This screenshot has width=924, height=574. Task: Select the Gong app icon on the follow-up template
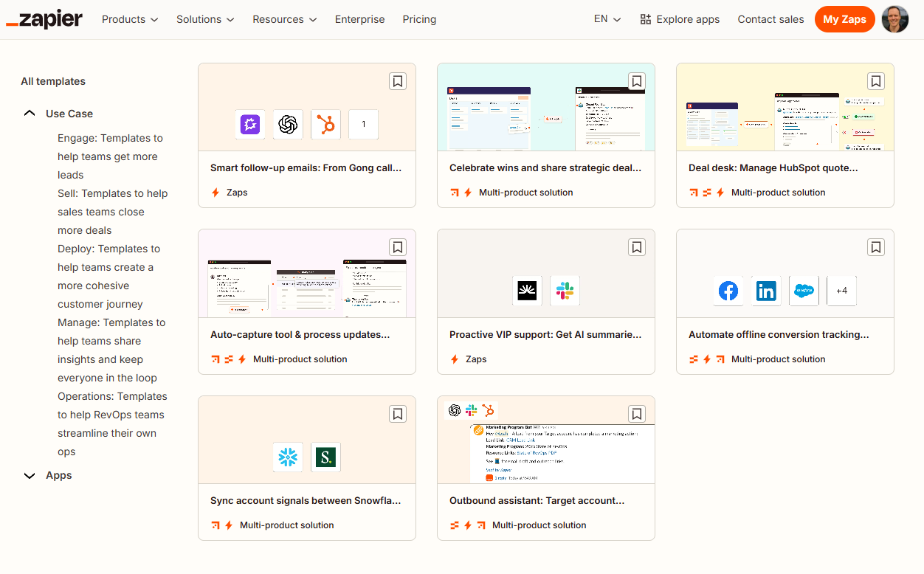[x=250, y=124]
